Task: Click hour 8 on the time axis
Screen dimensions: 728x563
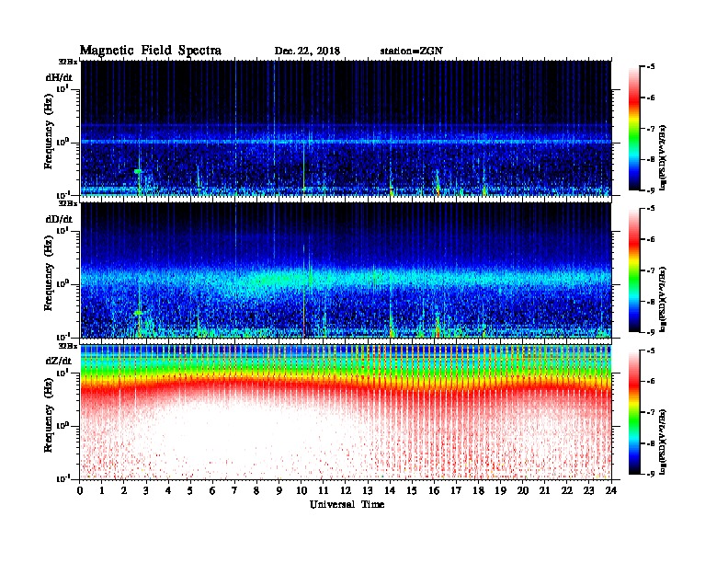Action: [x=256, y=491]
